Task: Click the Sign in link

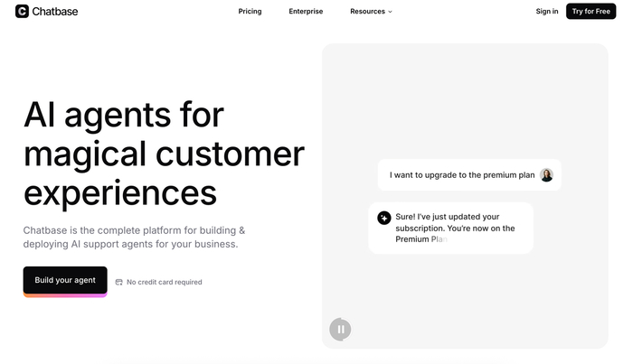Action: pos(546,12)
